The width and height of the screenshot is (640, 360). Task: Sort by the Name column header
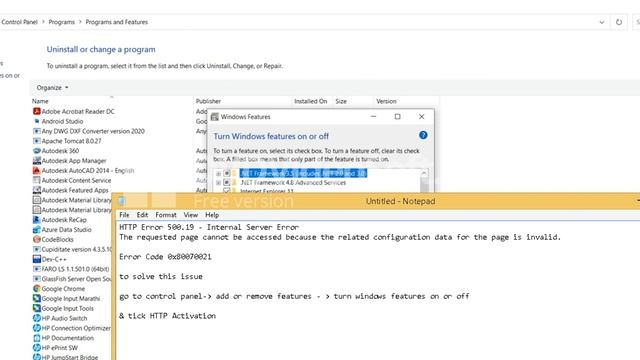click(40, 101)
